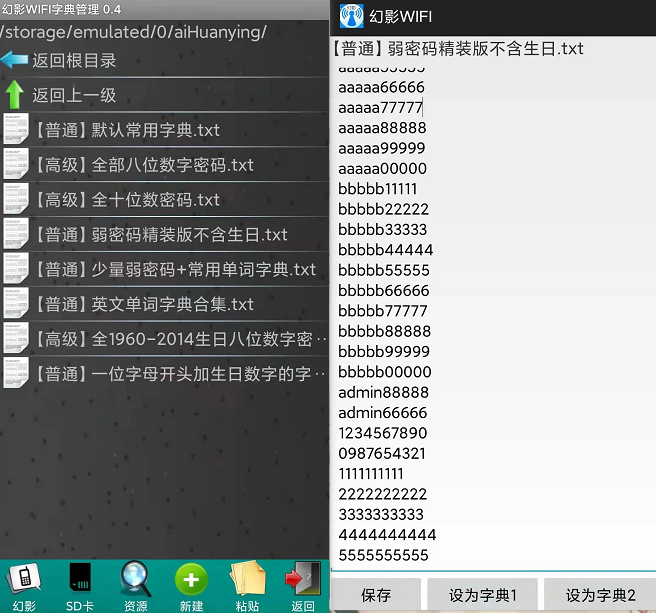Place cursor on line 2222222222

click(382, 494)
